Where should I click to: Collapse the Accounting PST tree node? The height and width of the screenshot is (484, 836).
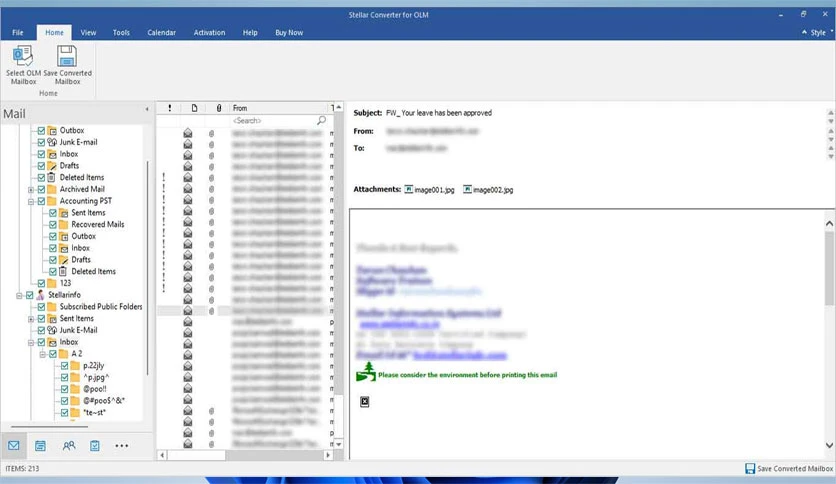[x=31, y=201]
